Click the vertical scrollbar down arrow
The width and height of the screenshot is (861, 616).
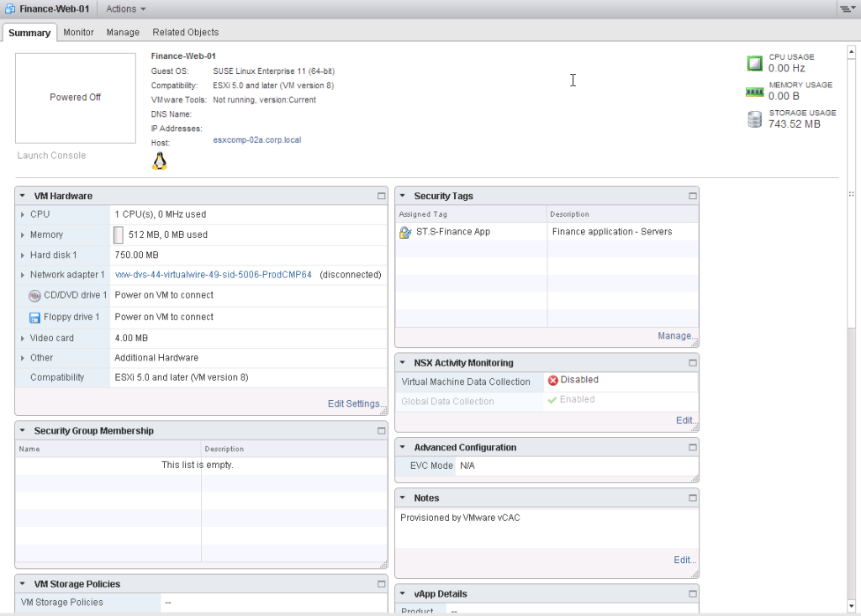[x=852, y=607]
